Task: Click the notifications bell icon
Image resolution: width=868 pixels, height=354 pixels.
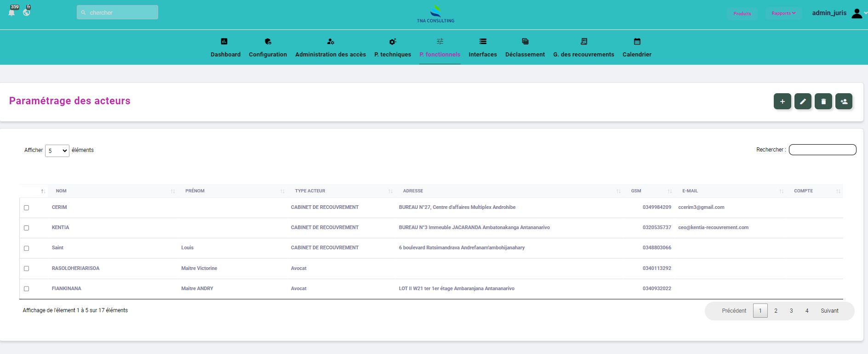Action: [12, 12]
